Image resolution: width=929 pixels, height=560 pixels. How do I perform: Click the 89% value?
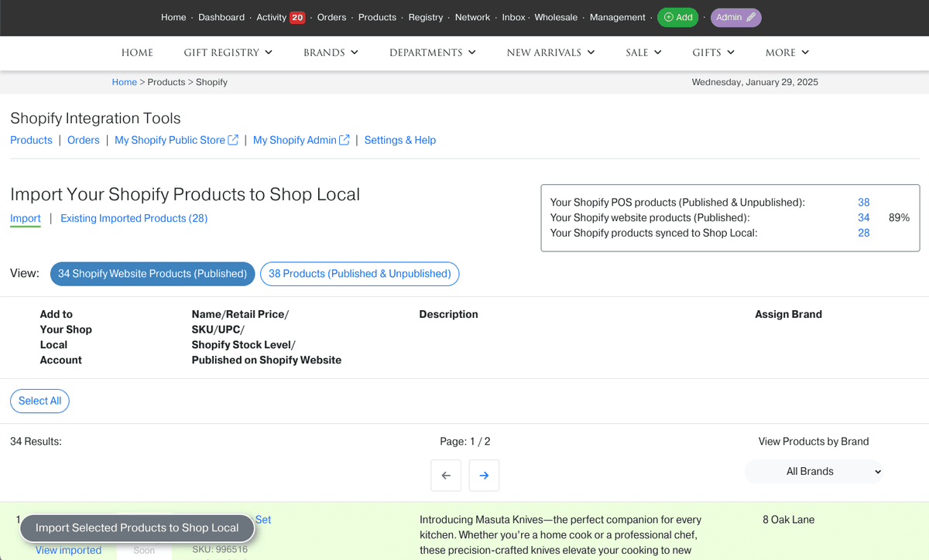[x=899, y=217]
